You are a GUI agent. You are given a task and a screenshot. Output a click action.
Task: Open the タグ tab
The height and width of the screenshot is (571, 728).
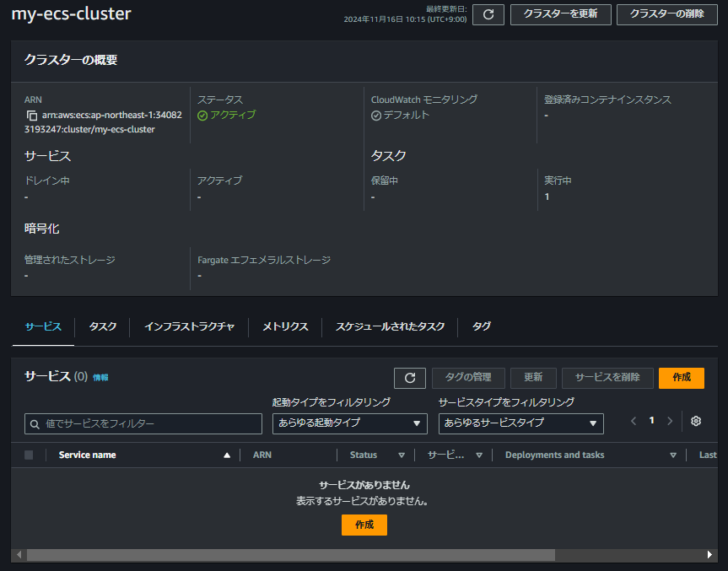click(481, 326)
